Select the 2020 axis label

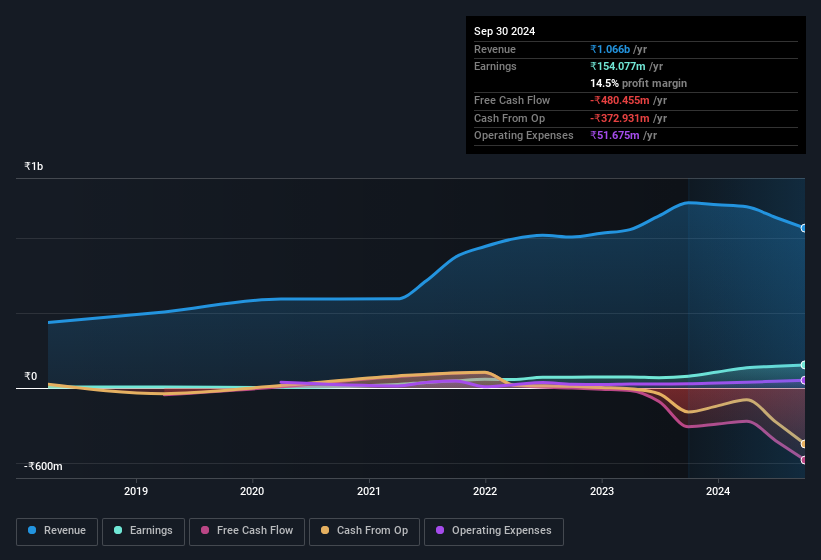[252, 491]
